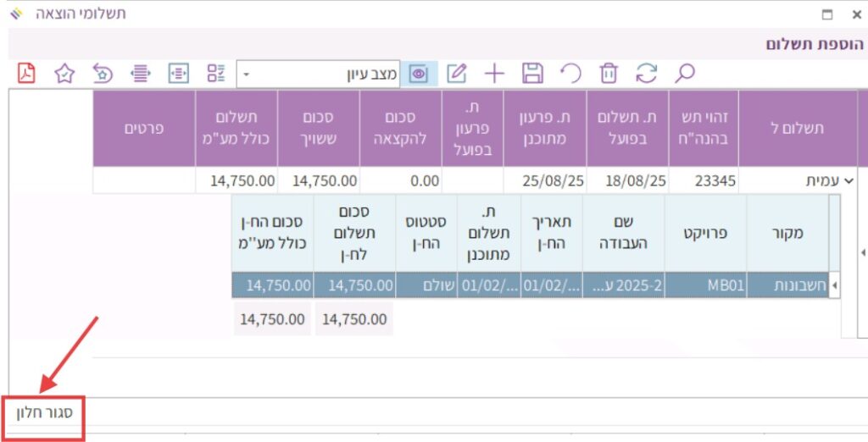The height and width of the screenshot is (442, 868).
Task: Click the side panel collapse arrow
Action: 863,252
